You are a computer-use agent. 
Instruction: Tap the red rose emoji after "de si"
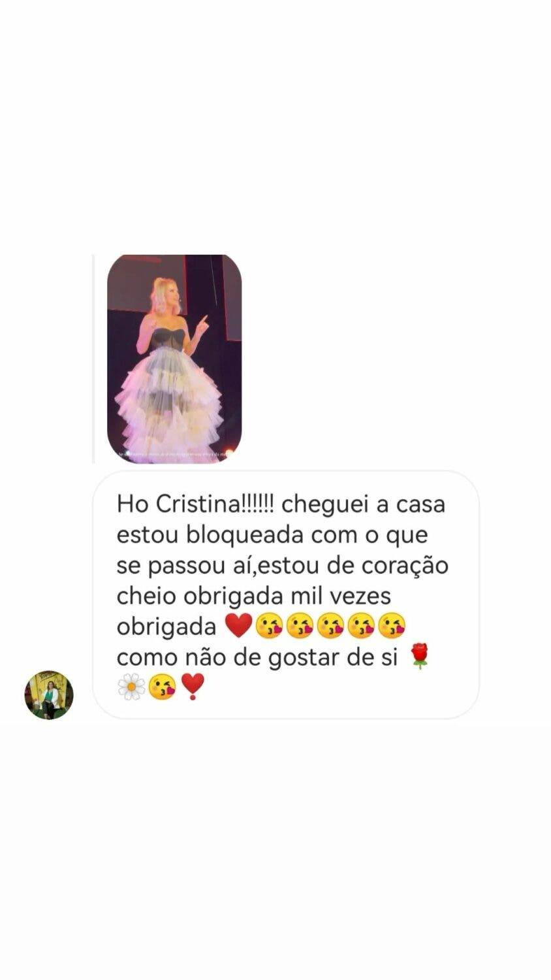419,657
